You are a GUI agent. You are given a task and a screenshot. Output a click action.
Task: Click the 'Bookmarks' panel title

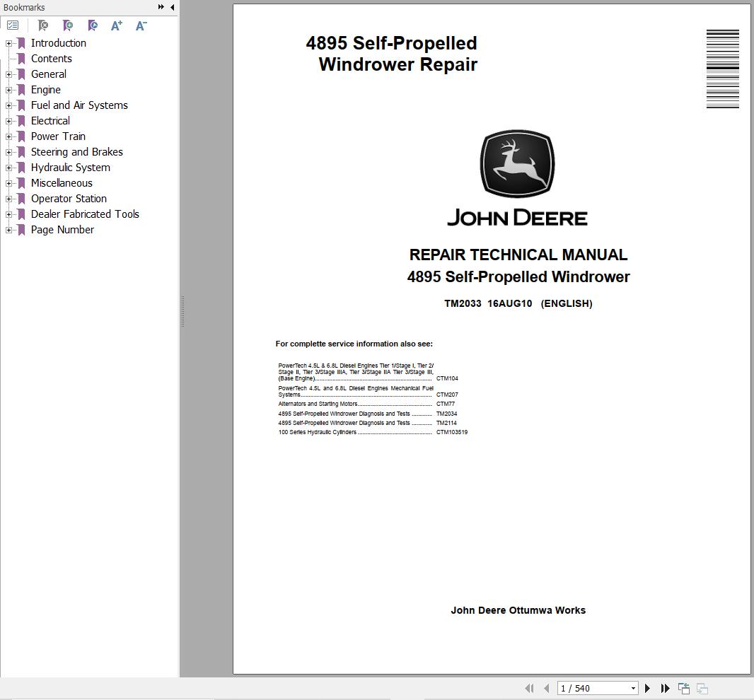point(24,7)
